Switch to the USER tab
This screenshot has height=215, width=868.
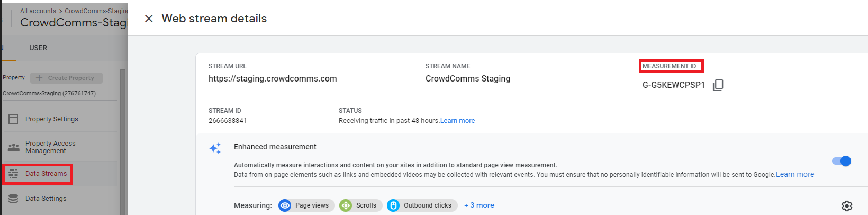(38, 48)
